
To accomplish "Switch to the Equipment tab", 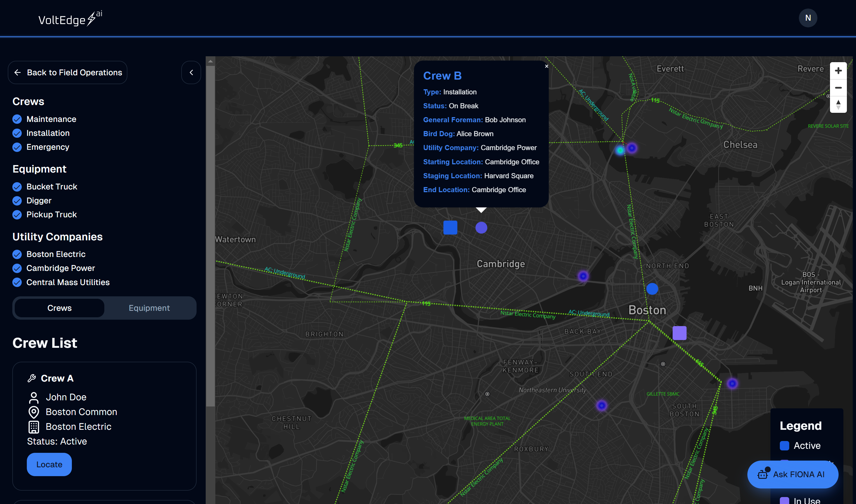I will pos(149,307).
